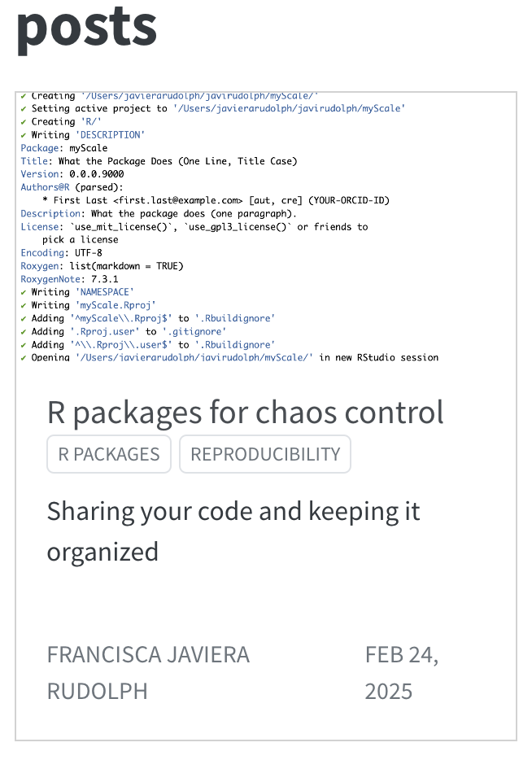The image size is (532, 760).
Task: Click the "posts" page heading
Action: 87,26
